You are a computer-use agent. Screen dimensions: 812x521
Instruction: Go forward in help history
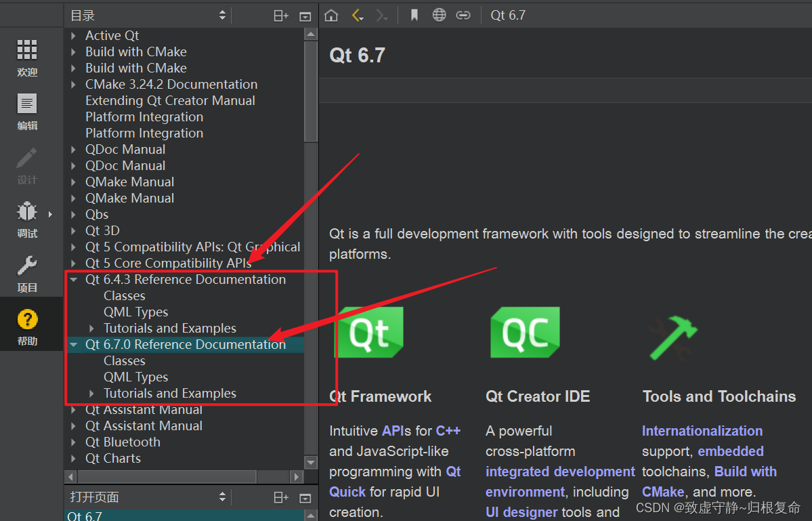pos(382,16)
